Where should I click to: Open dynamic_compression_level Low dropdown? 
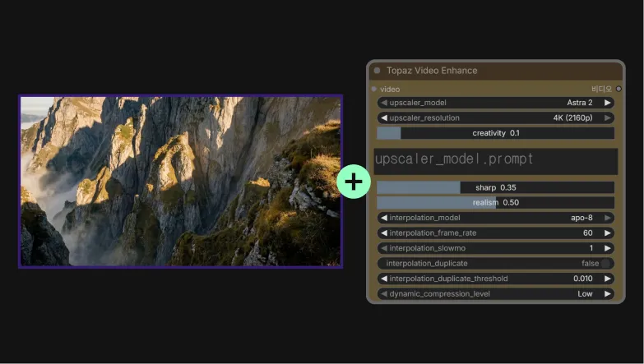[496, 294]
